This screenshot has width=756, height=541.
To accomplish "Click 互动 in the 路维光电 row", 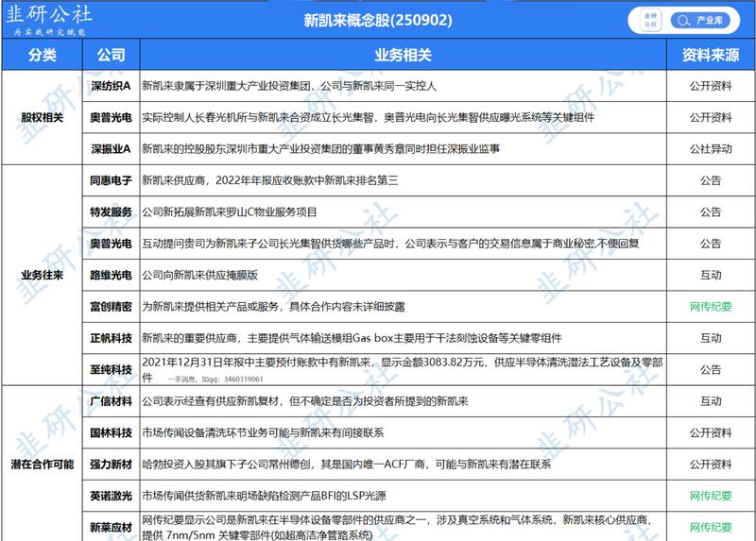I will 711,275.
